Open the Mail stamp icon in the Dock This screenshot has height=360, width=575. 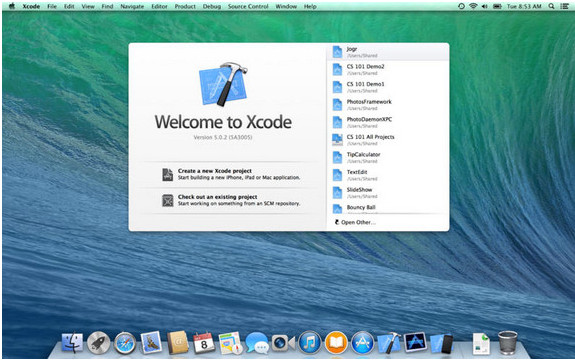(x=151, y=342)
